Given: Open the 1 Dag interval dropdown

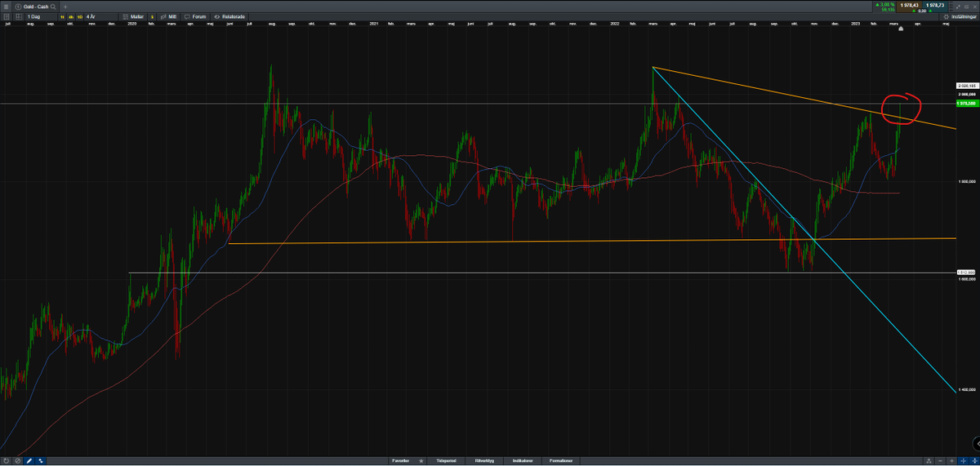Looking at the screenshot, I should pos(41,16).
